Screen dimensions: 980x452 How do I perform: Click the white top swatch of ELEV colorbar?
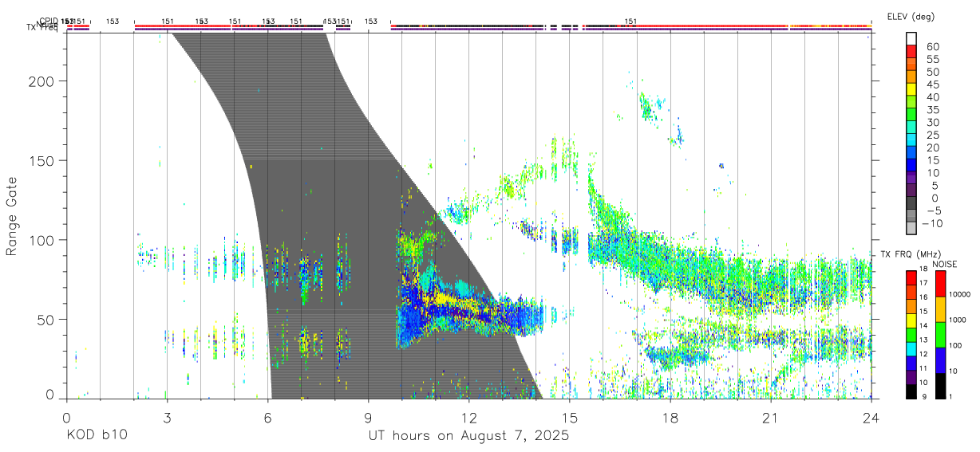pos(911,39)
